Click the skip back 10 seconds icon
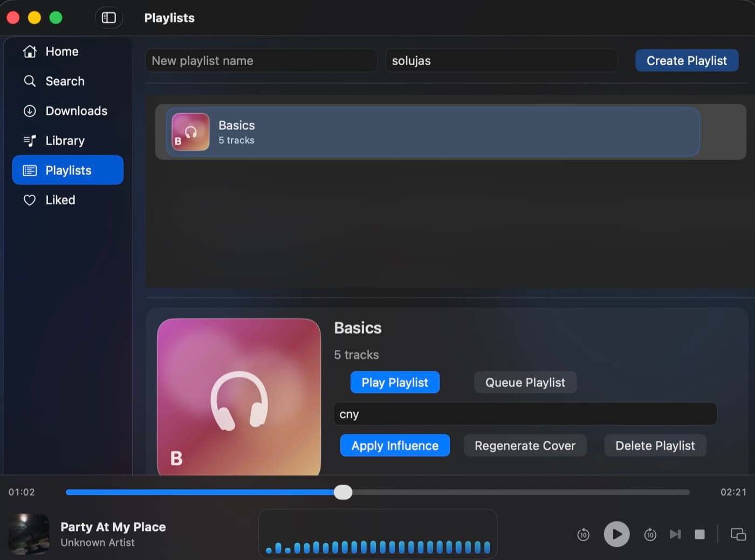The image size is (755, 560). point(583,534)
